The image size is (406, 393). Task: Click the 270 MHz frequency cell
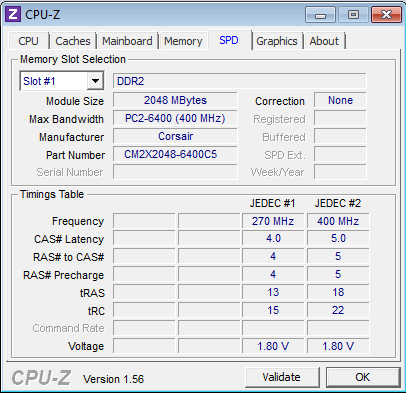pyautogui.click(x=273, y=221)
